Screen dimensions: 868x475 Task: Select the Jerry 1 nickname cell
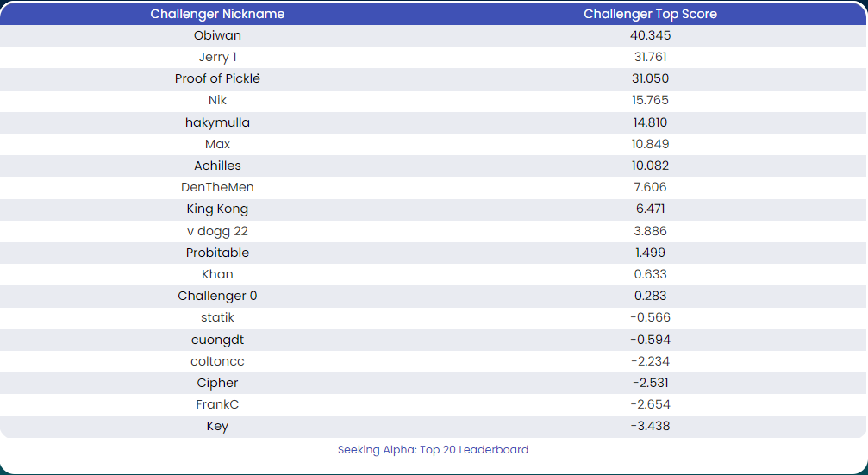[x=217, y=57]
